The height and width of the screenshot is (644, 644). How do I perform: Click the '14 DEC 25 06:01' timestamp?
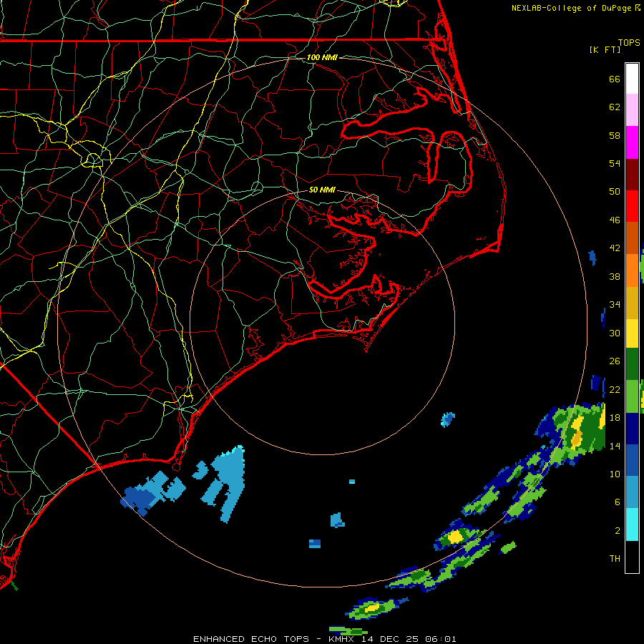[x=409, y=639]
